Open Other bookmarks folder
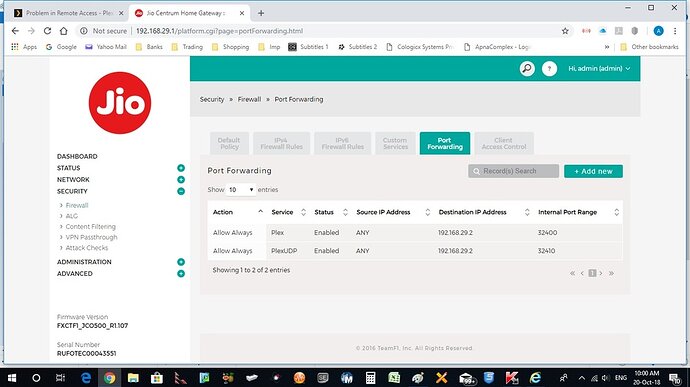 649,47
